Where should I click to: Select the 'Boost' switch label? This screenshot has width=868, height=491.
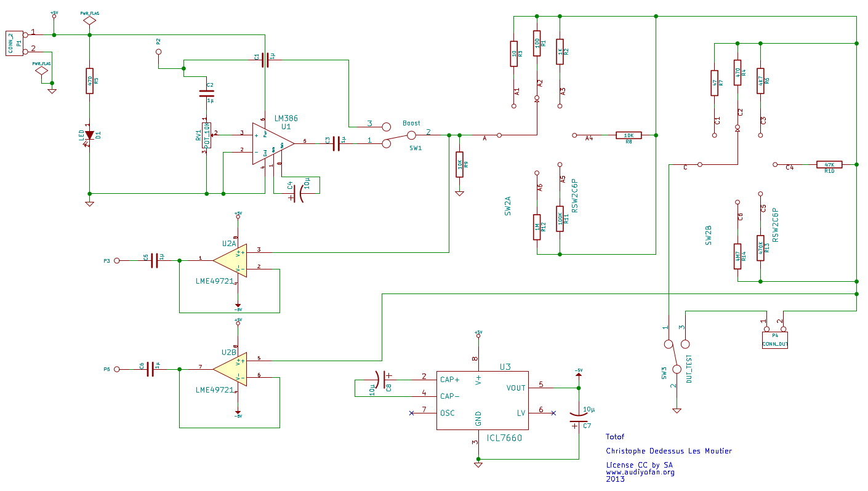[x=412, y=123]
